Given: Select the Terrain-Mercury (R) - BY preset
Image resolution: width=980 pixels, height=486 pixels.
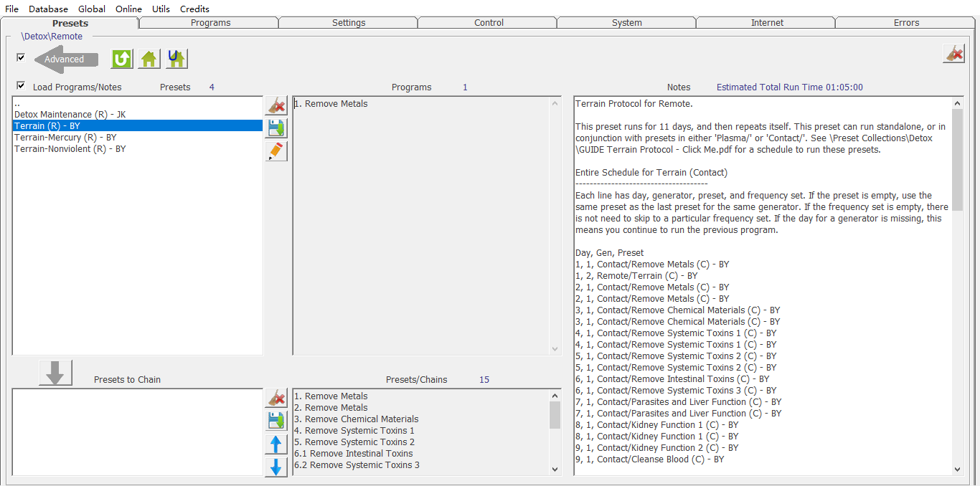Looking at the screenshot, I should [65, 138].
